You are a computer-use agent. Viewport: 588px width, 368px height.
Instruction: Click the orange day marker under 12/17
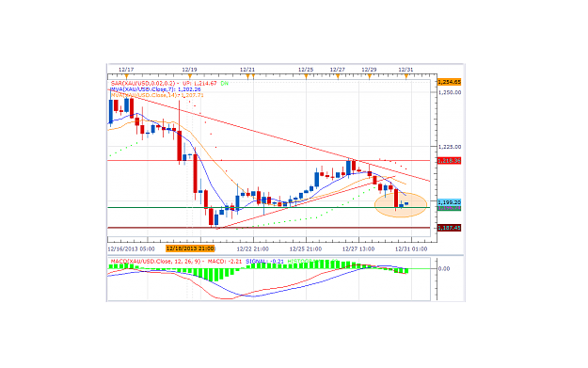(126, 76)
